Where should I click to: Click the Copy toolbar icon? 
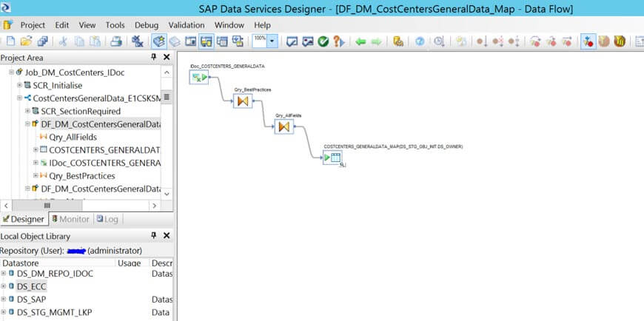click(x=80, y=41)
